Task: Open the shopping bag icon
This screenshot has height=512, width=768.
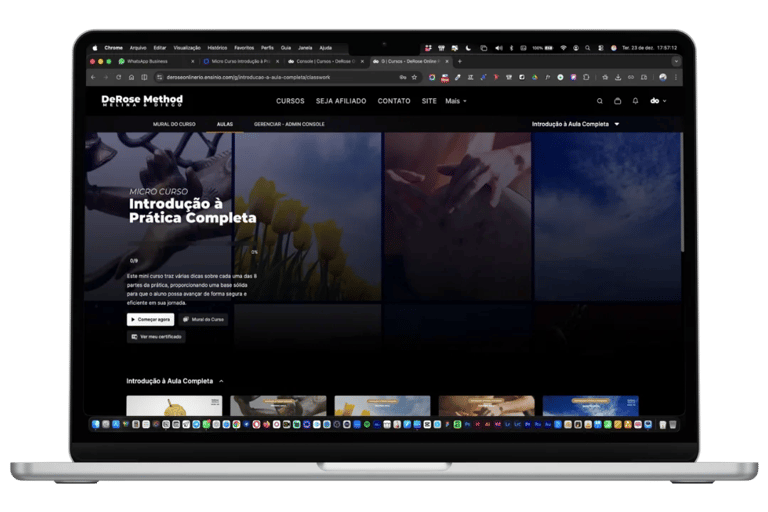Action: 618,101
